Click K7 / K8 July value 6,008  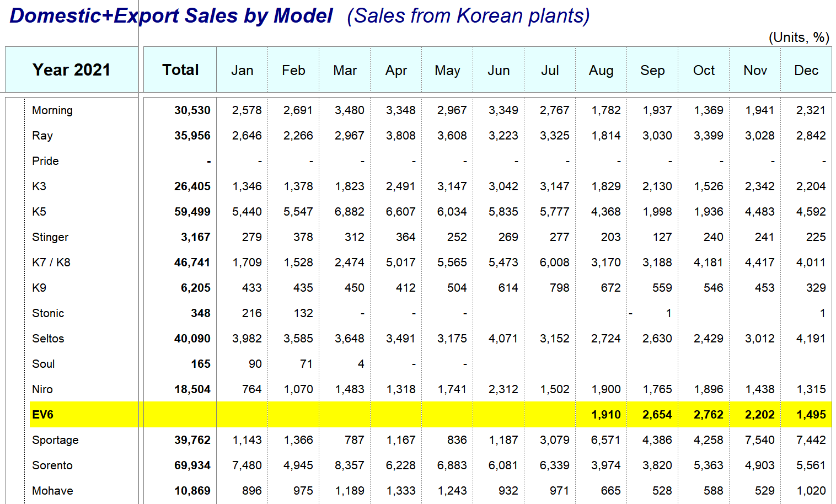pos(555,262)
